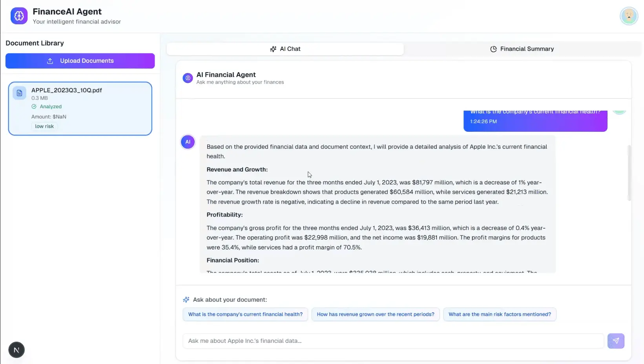Choose "What are the main risk factors mentioned?"

(x=499, y=314)
